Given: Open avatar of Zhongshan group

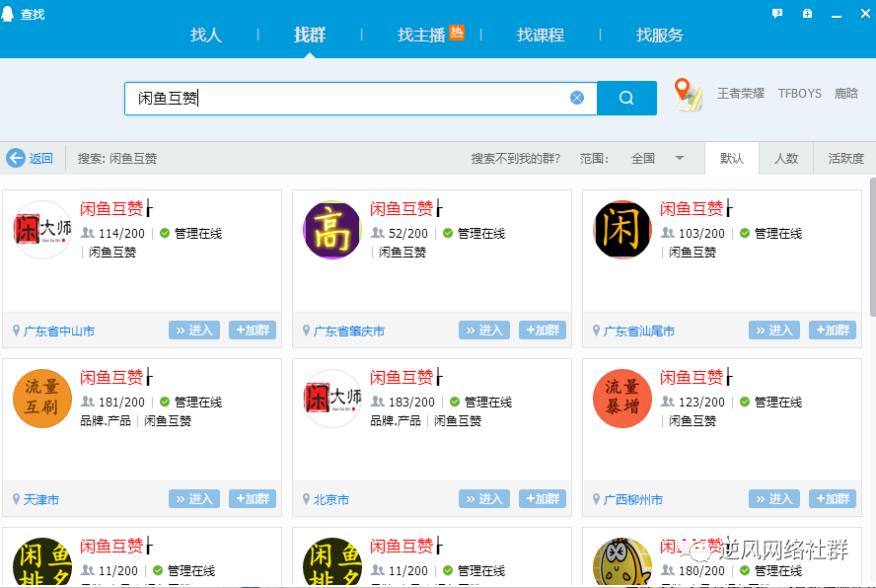Looking at the screenshot, I should click(x=42, y=230).
